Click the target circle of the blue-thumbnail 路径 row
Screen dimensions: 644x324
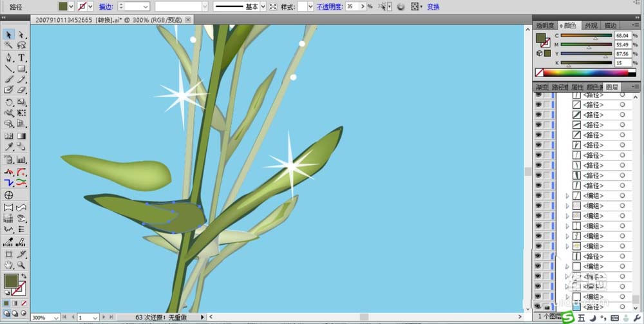click(622, 307)
